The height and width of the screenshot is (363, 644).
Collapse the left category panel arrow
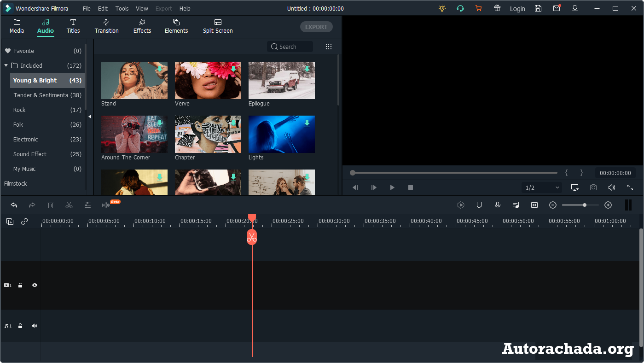coord(90,117)
